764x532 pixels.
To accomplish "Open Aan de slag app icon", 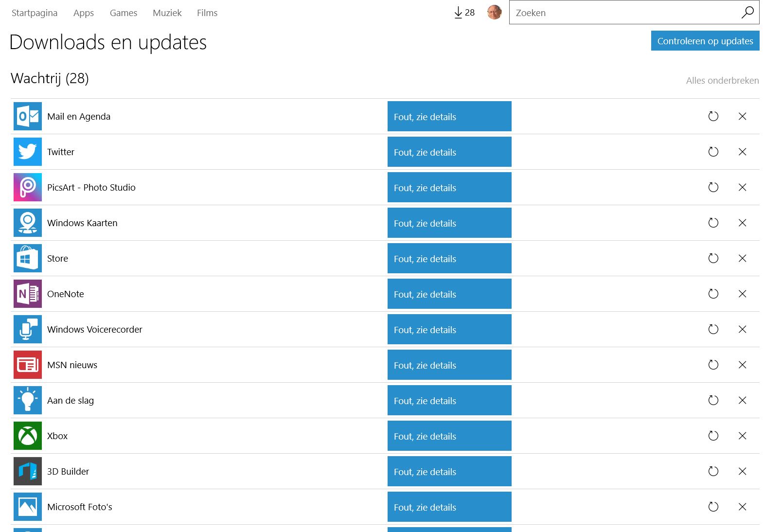I will (28, 400).
